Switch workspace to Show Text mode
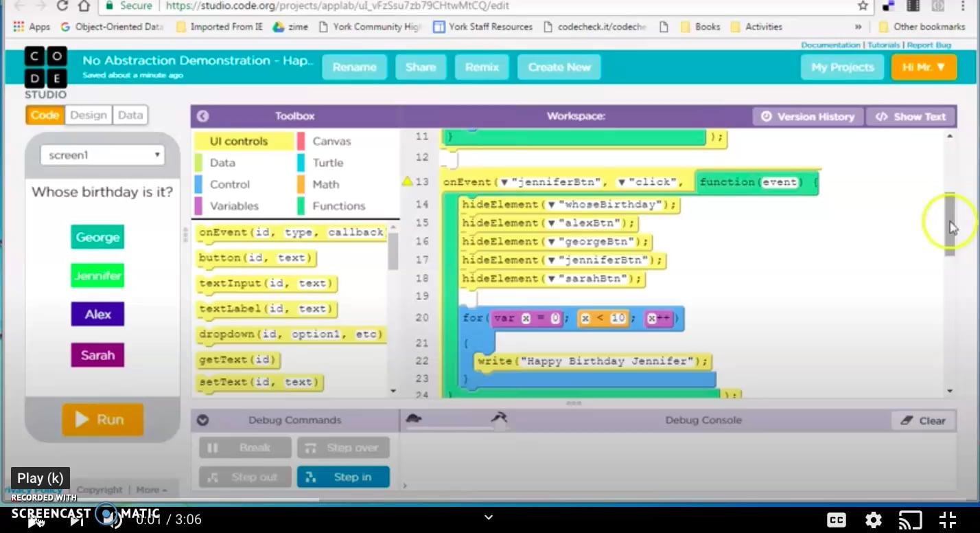The width and height of the screenshot is (980, 533). (x=911, y=117)
